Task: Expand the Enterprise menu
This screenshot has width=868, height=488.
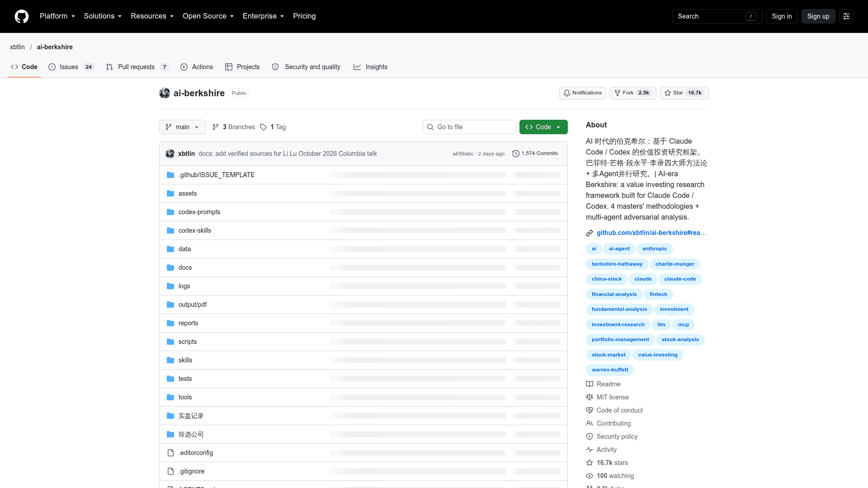Action: coord(263,16)
